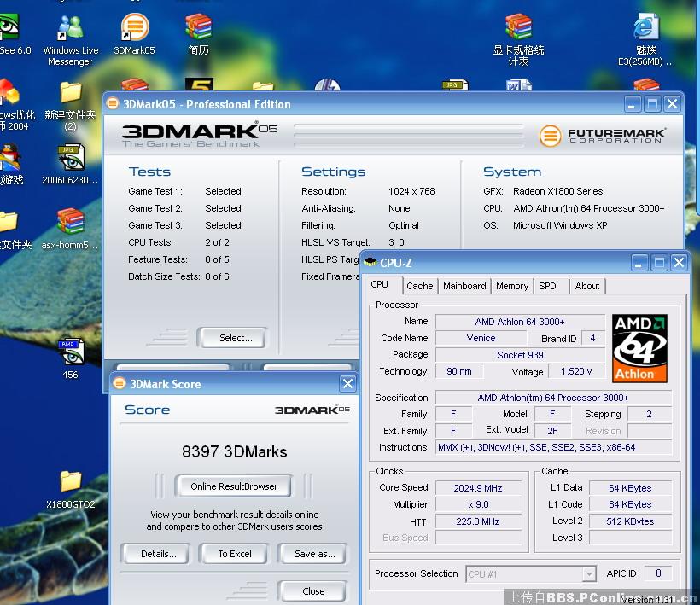Open the 3DMark05 desktop shortcut

tap(134, 27)
